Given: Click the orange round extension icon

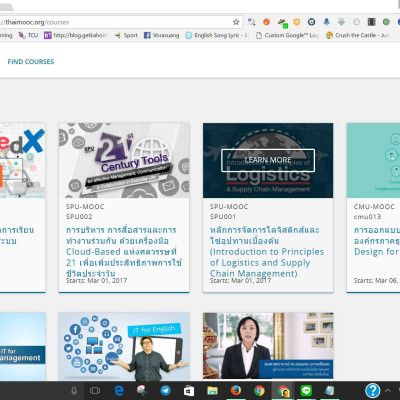Looking at the screenshot, I should tap(266, 22).
